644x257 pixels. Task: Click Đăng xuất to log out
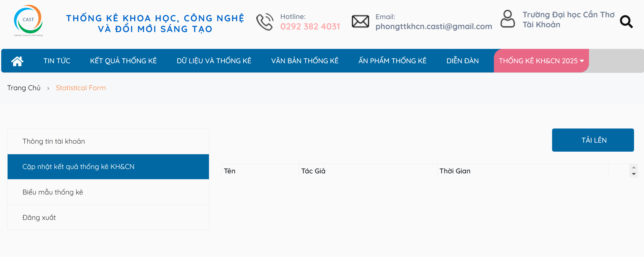coord(108,217)
